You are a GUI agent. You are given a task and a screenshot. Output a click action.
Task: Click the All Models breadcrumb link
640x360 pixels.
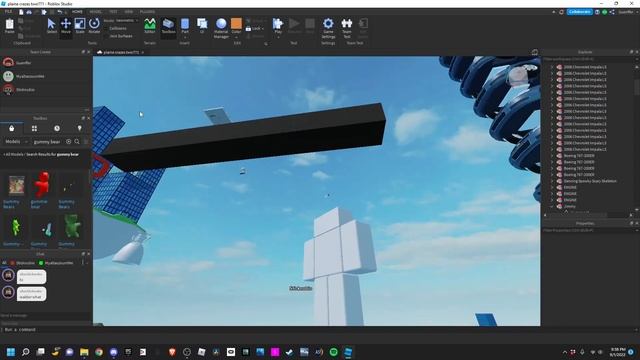(14, 155)
